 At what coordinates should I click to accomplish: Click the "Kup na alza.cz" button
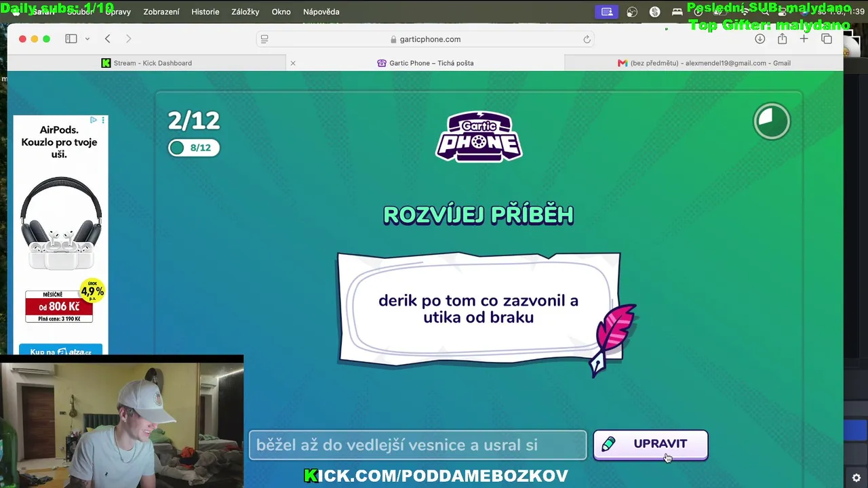click(60, 350)
